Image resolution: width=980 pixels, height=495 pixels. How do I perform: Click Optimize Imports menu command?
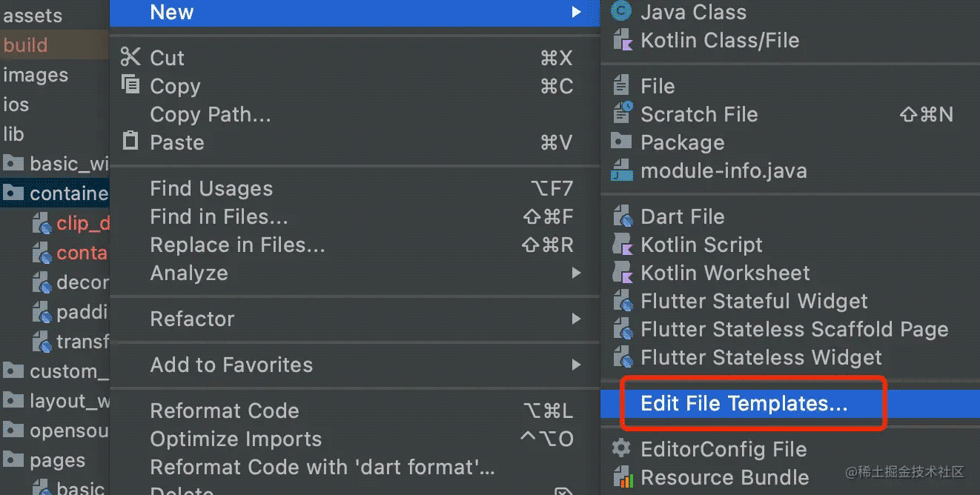coord(235,438)
